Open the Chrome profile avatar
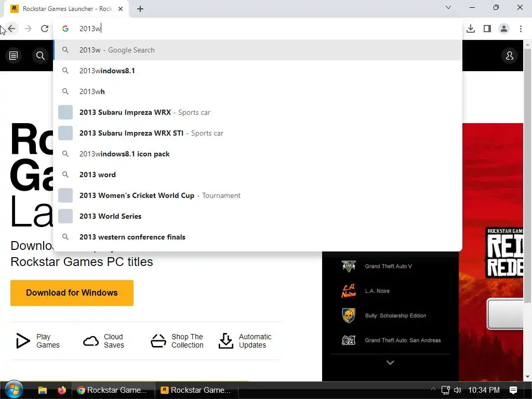The width and height of the screenshot is (532, 399). point(504,29)
